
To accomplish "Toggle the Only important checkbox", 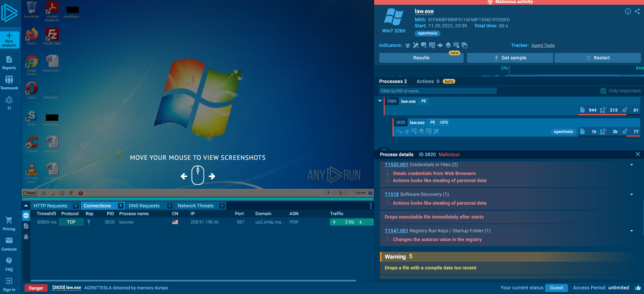I will tap(603, 91).
